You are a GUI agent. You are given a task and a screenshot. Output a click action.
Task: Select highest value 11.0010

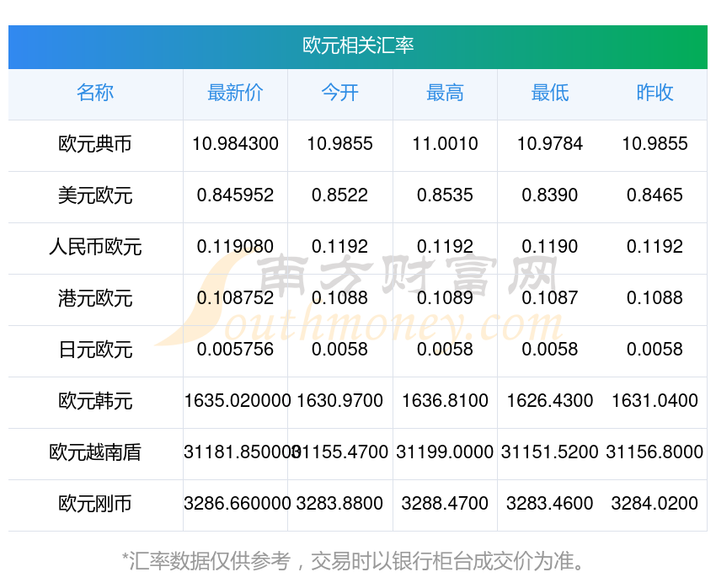pos(445,144)
